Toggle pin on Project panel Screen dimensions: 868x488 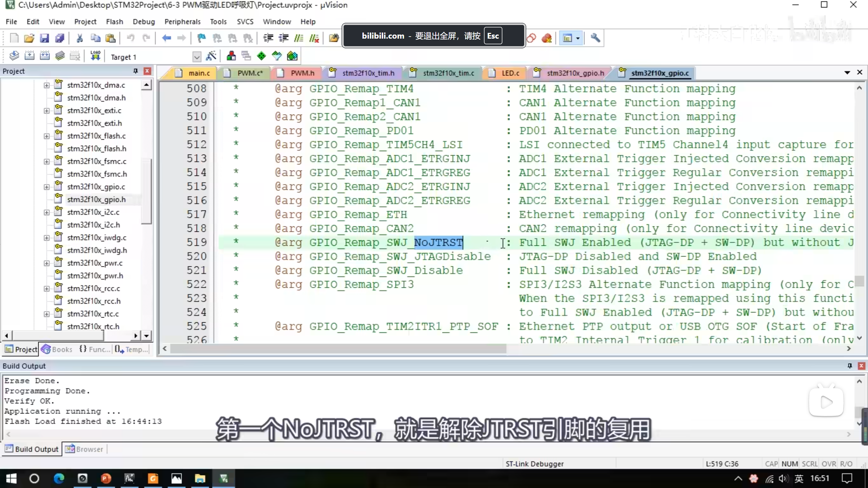(136, 71)
